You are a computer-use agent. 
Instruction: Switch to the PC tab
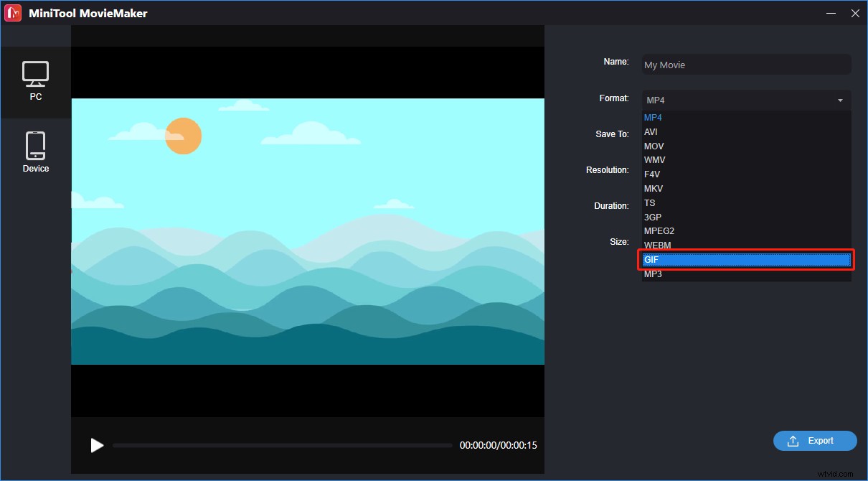[x=36, y=81]
